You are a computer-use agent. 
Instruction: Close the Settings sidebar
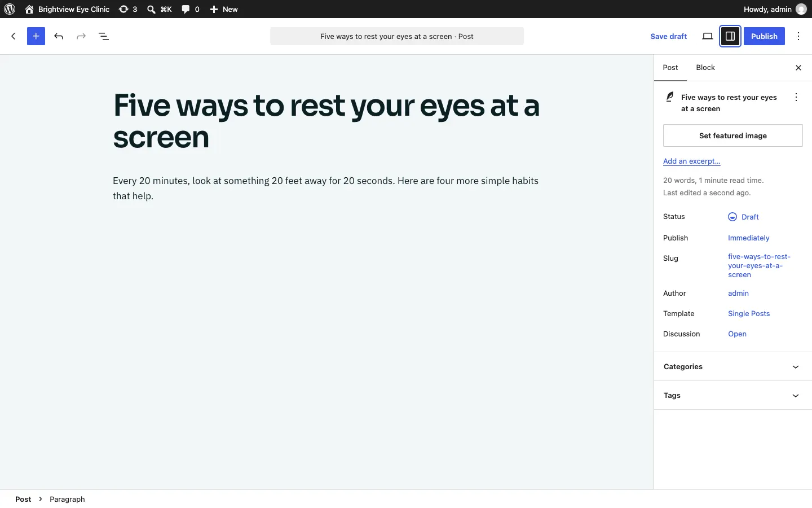click(x=798, y=68)
